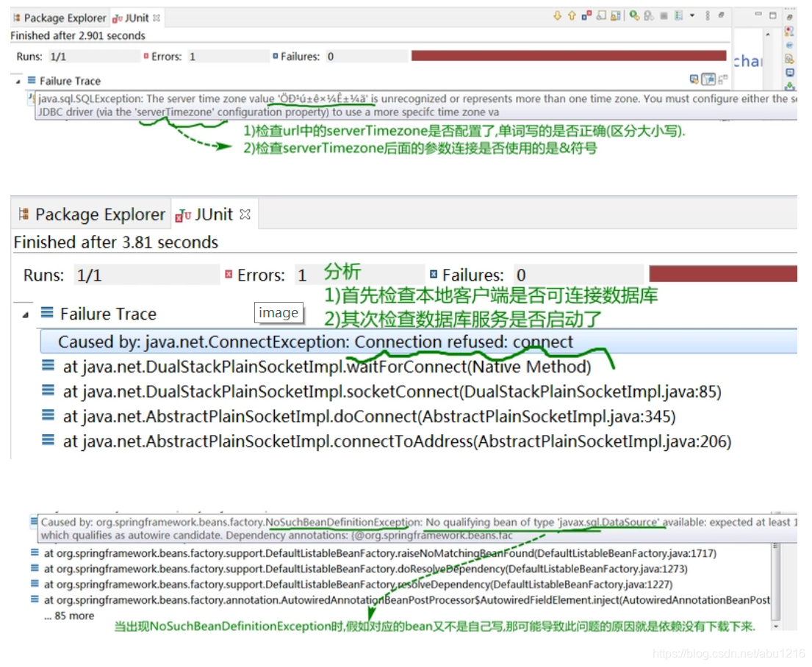
Task: Go to Previous Failed Test arrow
Action: point(572,15)
